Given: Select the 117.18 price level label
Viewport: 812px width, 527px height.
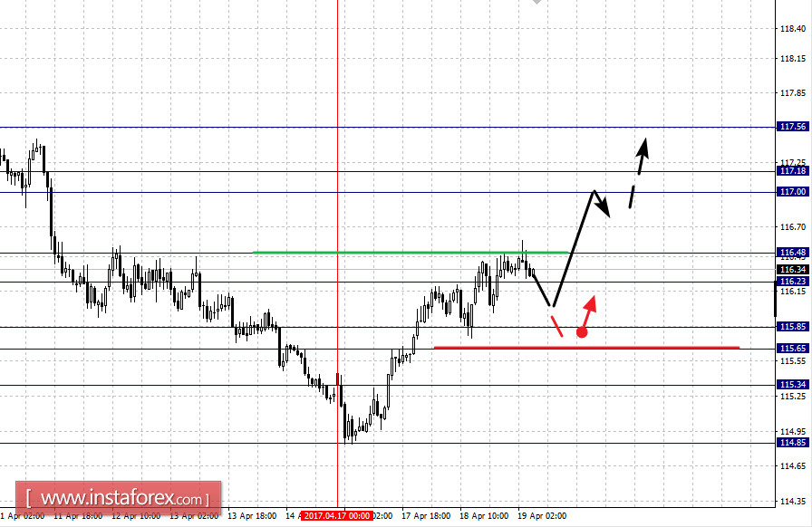Looking at the screenshot, I should 793,171.
